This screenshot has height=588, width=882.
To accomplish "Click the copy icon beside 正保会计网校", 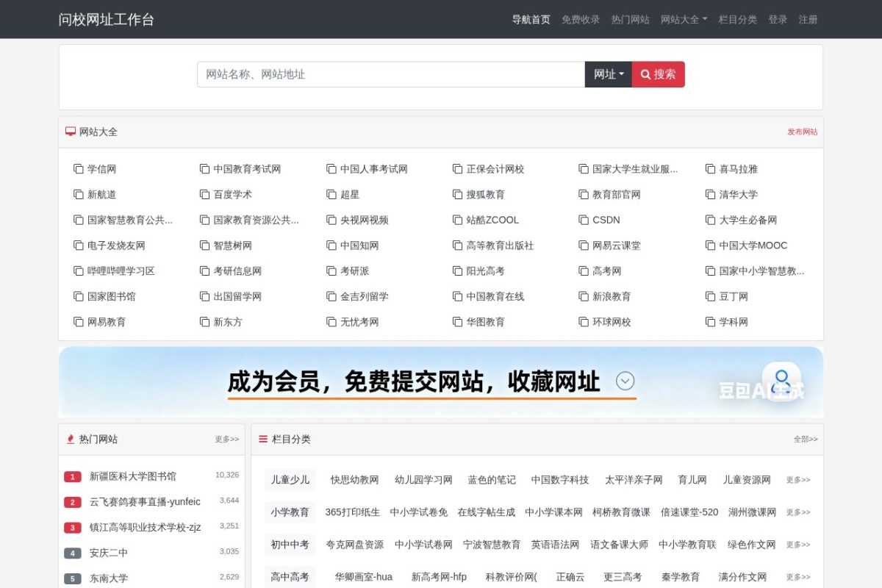I will [458, 169].
